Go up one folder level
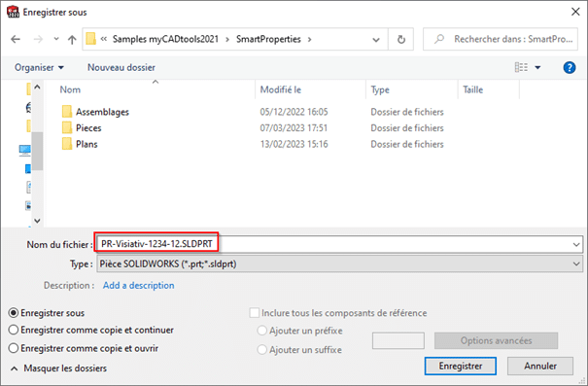This screenshot has width=588, height=386. pos(72,39)
